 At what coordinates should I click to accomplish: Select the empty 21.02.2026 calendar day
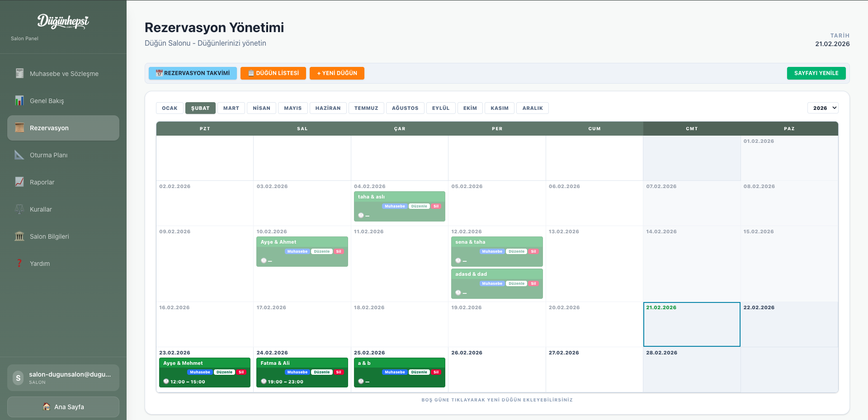691,328
